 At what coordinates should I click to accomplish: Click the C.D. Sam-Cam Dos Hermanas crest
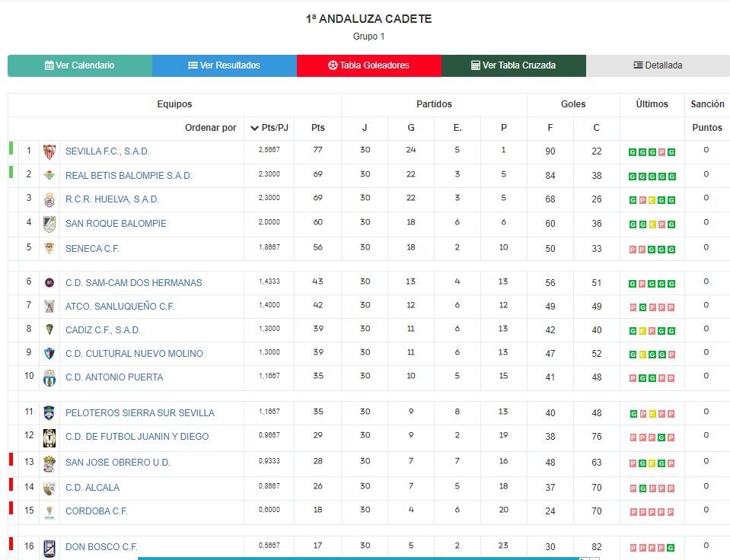(49, 282)
